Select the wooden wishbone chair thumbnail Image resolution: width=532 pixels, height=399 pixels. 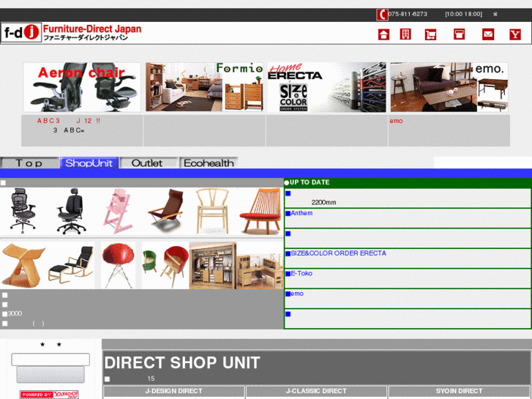click(213, 211)
